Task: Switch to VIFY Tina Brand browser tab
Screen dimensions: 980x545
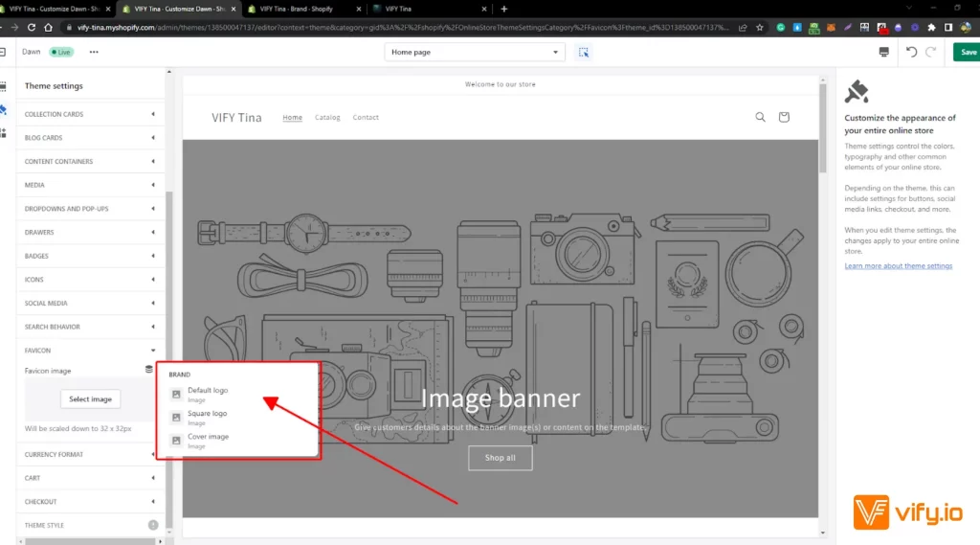Action: 299,9
